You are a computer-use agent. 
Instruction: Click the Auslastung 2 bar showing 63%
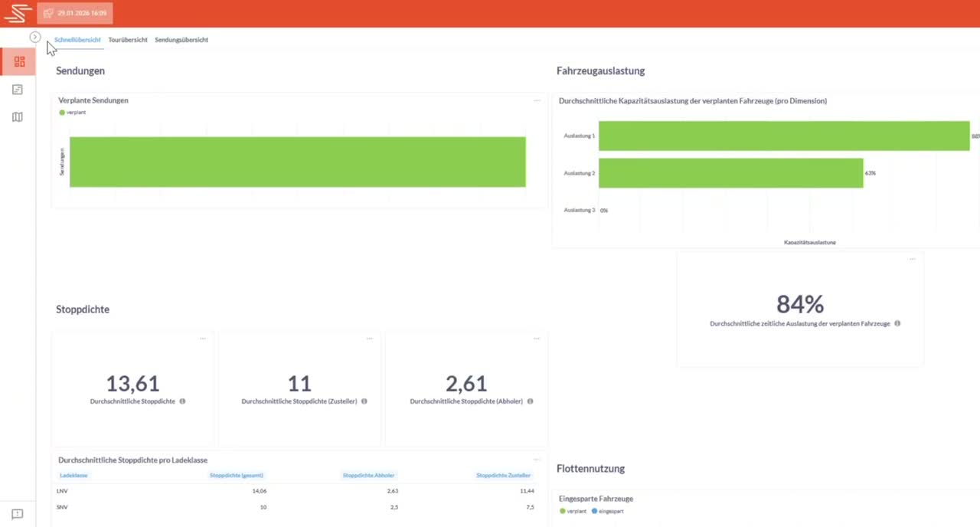click(x=730, y=173)
